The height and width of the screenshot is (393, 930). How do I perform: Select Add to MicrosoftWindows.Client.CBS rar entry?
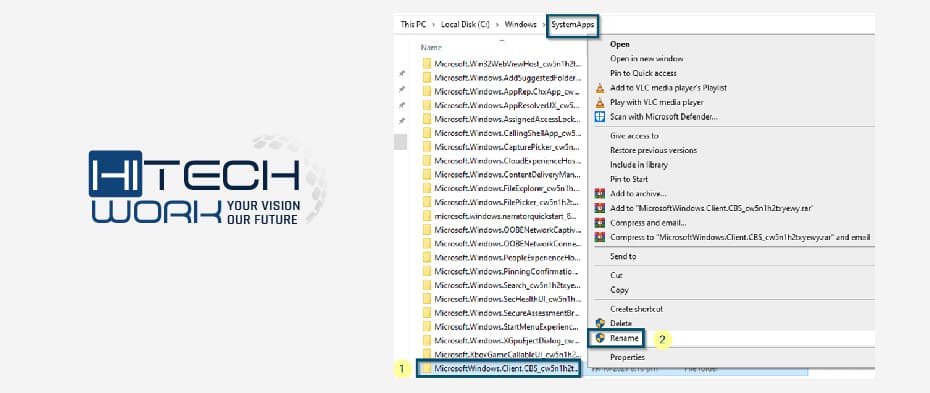(x=711, y=208)
